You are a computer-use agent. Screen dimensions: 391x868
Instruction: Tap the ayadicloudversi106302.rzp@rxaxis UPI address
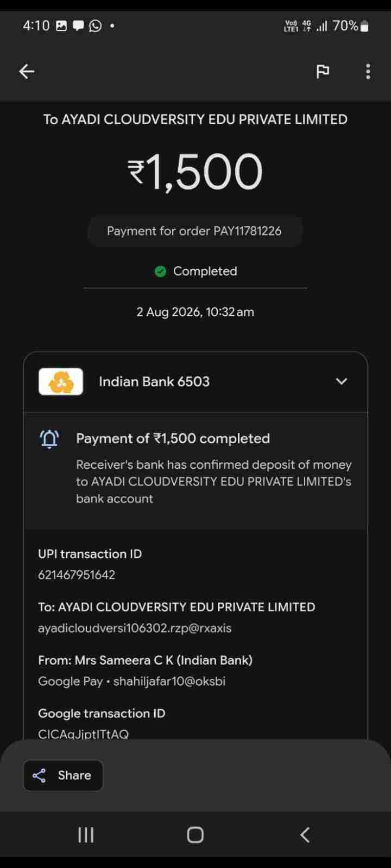(135, 628)
